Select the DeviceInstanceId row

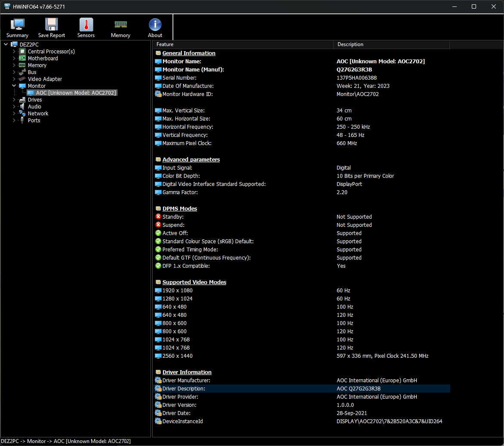click(x=302, y=421)
